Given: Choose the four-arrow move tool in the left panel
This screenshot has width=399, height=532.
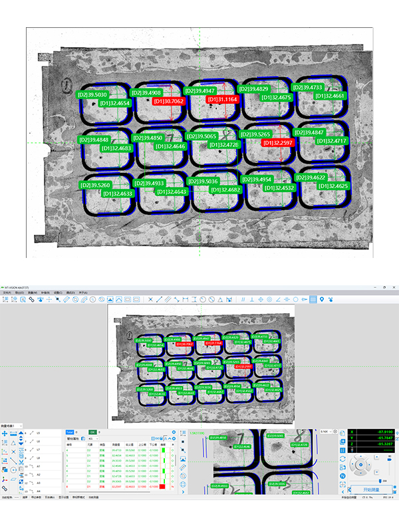Looking at the screenshot, I should pyautogui.click(x=5, y=434).
